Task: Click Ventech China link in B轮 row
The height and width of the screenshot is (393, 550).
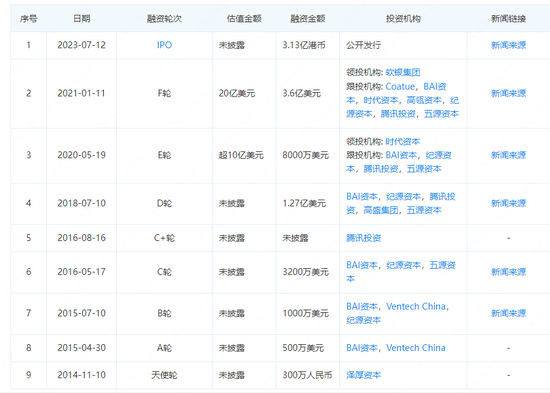Action: [416, 306]
